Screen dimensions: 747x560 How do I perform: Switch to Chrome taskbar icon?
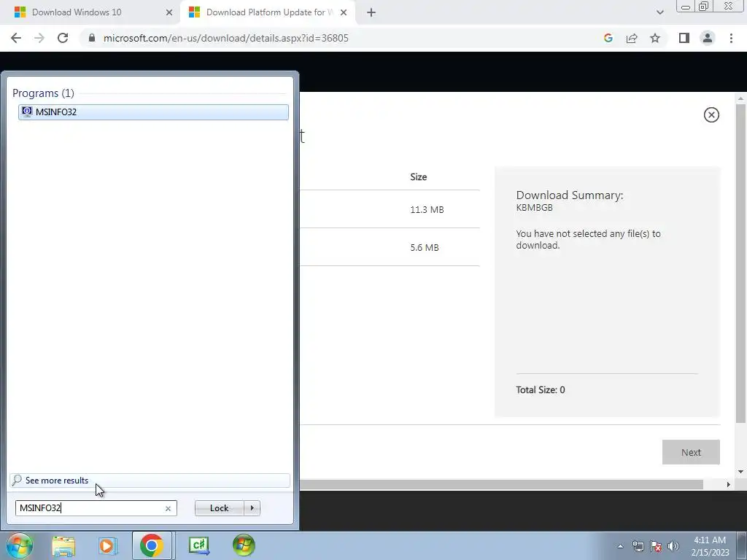coord(152,545)
